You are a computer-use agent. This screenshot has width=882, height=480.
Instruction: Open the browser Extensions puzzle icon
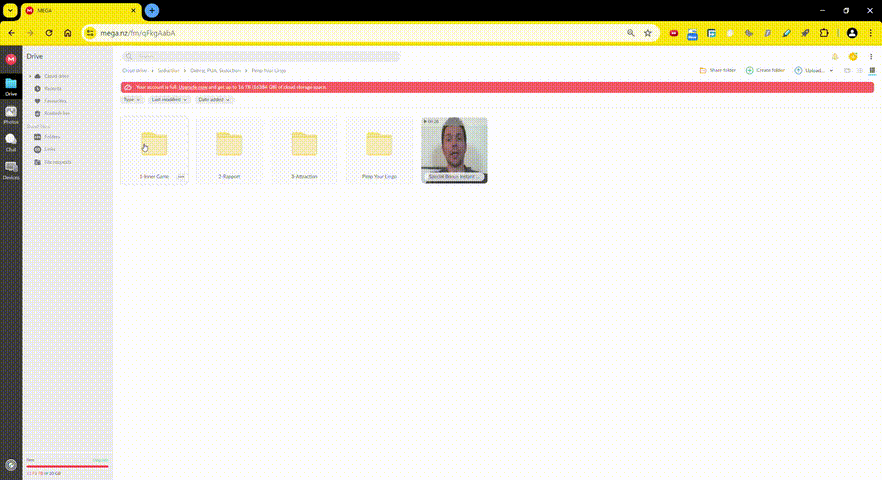point(824,33)
